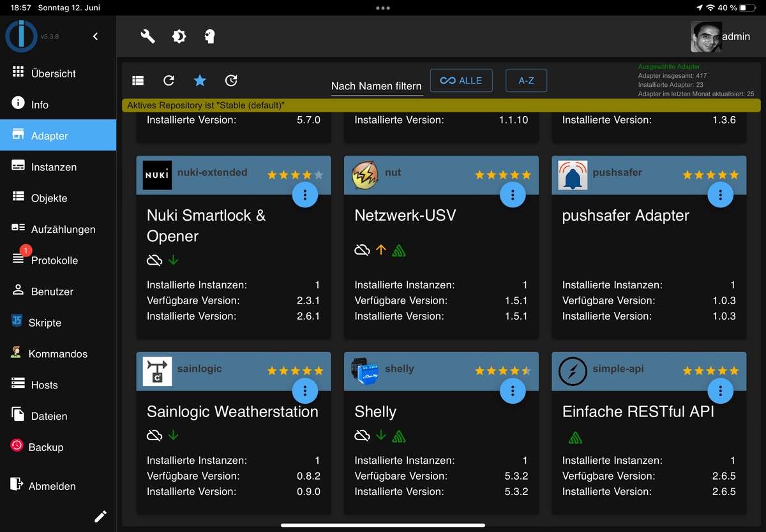Toggle the favorites star filter
This screenshot has height=532, width=766.
point(200,80)
